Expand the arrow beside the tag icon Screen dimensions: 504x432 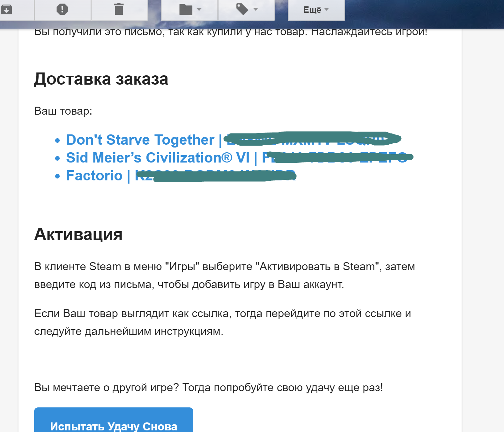256,10
